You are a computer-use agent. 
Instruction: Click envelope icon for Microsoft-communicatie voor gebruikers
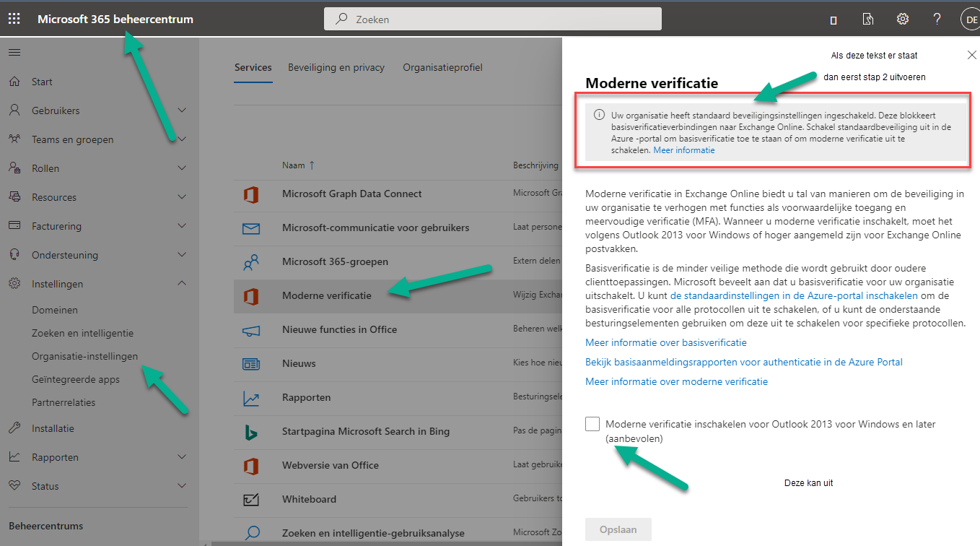(251, 228)
